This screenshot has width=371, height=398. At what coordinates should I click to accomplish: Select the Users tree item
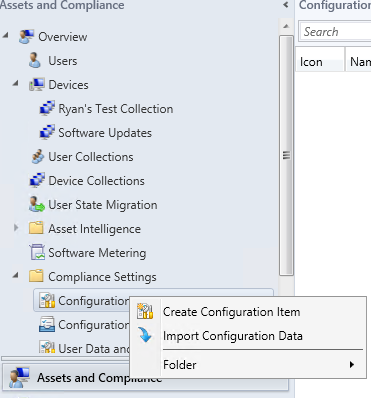(63, 61)
